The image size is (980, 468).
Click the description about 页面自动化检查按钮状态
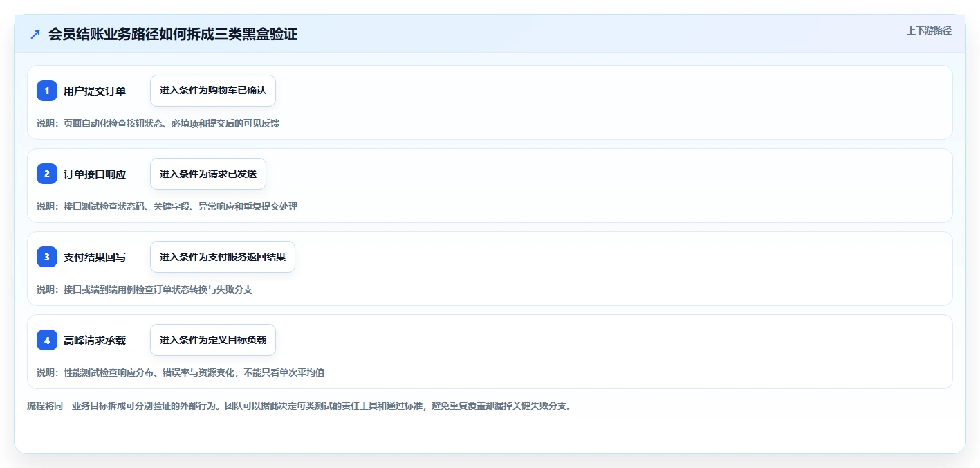[158, 123]
